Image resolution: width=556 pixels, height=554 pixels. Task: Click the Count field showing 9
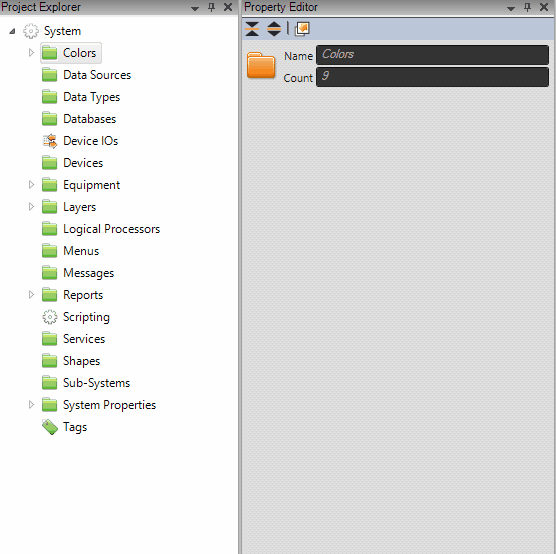pos(432,77)
